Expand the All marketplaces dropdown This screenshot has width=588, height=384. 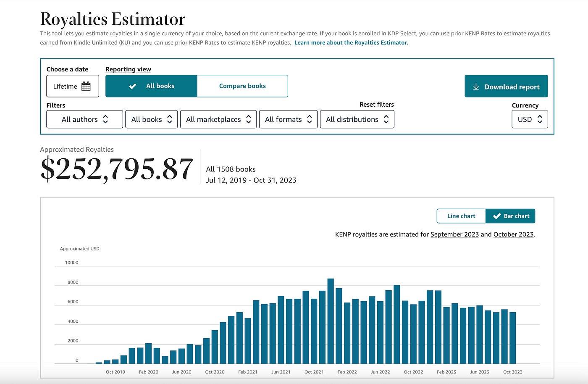pos(218,119)
